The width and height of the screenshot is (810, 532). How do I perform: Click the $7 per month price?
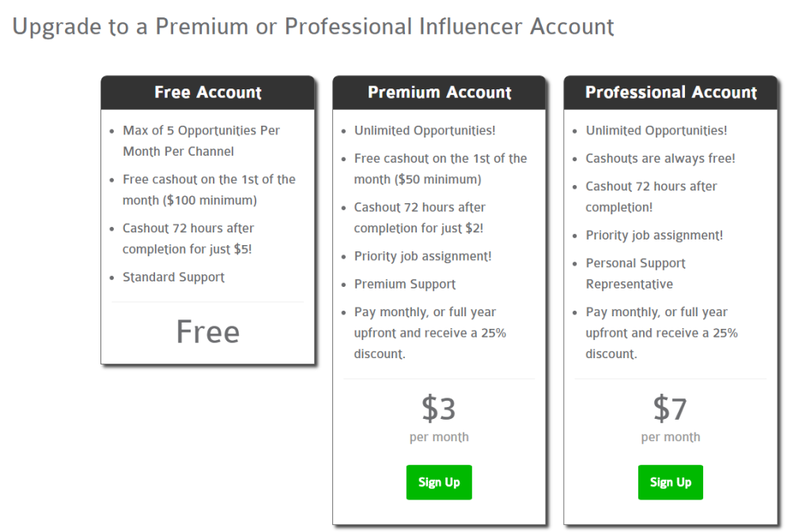670,417
